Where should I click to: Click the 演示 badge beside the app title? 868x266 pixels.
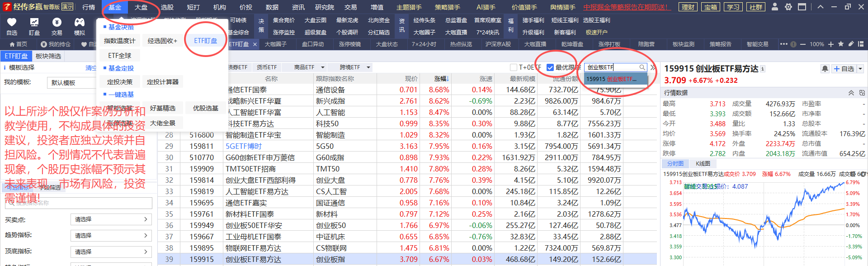pos(67,7)
